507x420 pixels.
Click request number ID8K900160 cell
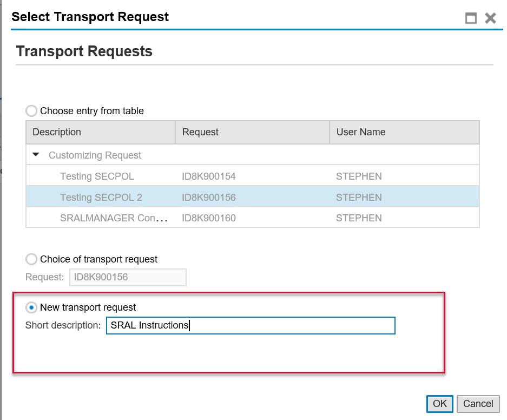(x=209, y=218)
